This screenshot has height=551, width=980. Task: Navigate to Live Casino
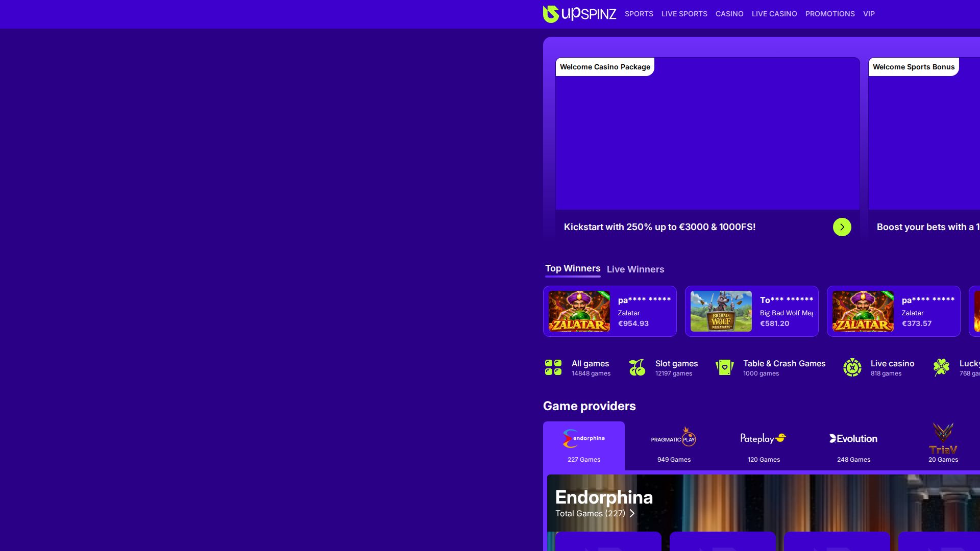pos(774,14)
